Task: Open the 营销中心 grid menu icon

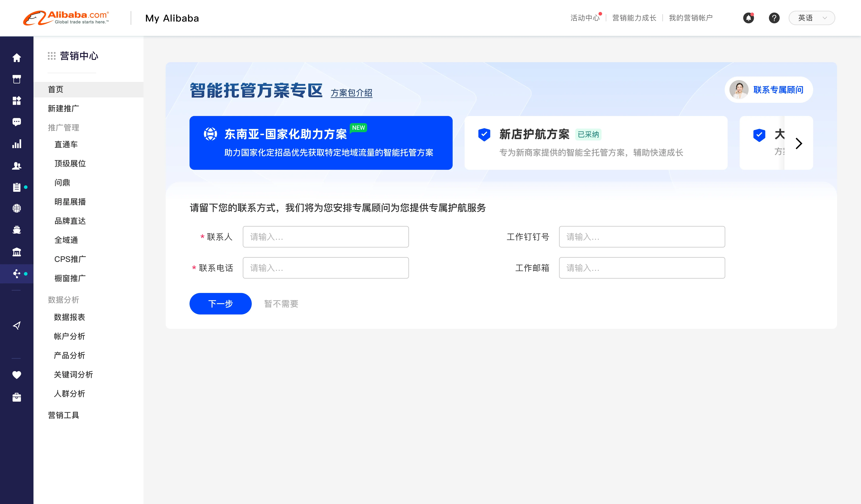Action: click(52, 56)
